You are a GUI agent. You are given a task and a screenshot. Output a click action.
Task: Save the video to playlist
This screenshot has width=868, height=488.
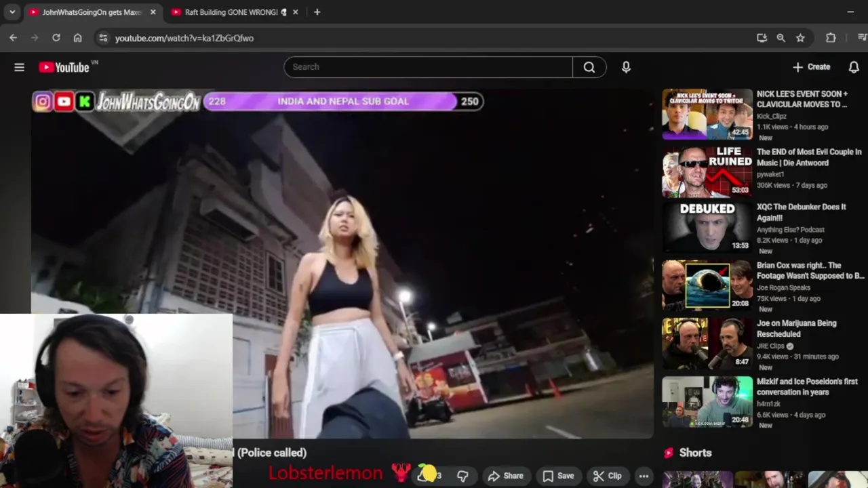click(x=558, y=476)
